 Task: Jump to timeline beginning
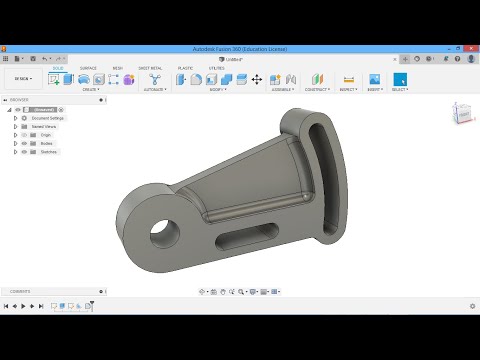pos(6,306)
